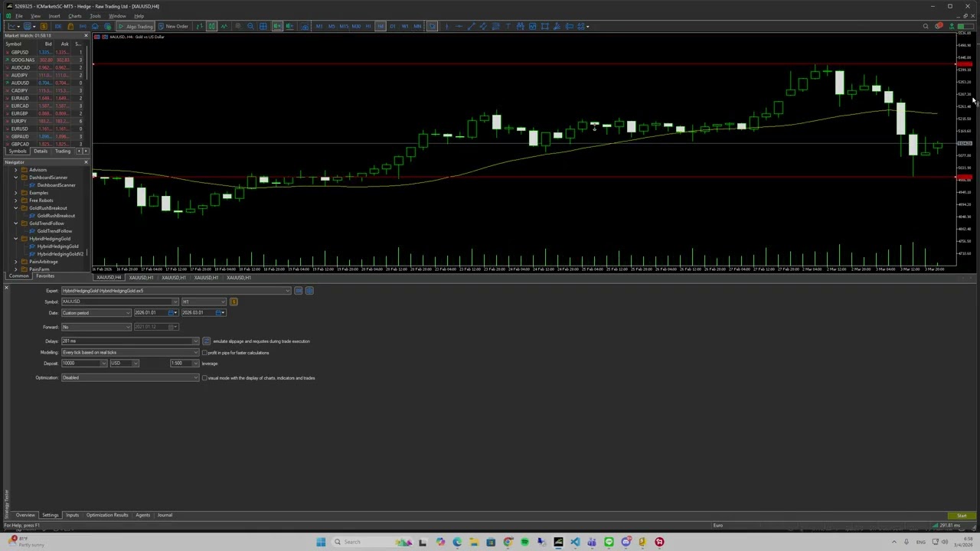Select the horizontal line drawing tool
The height and width of the screenshot is (551, 980).
[459, 26]
